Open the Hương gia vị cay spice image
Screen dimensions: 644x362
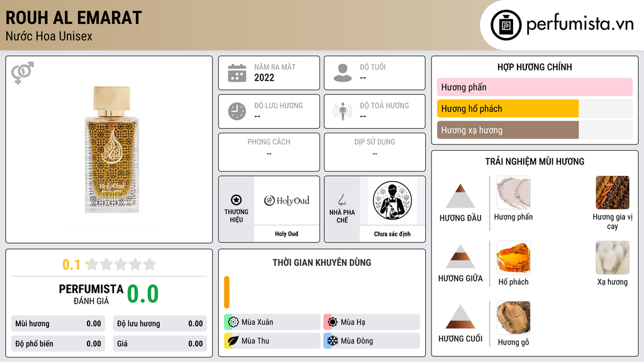(613, 192)
